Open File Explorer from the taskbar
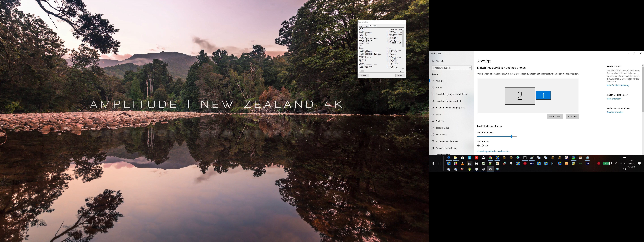This screenshot has width=644, height=242. click(456, 158)
